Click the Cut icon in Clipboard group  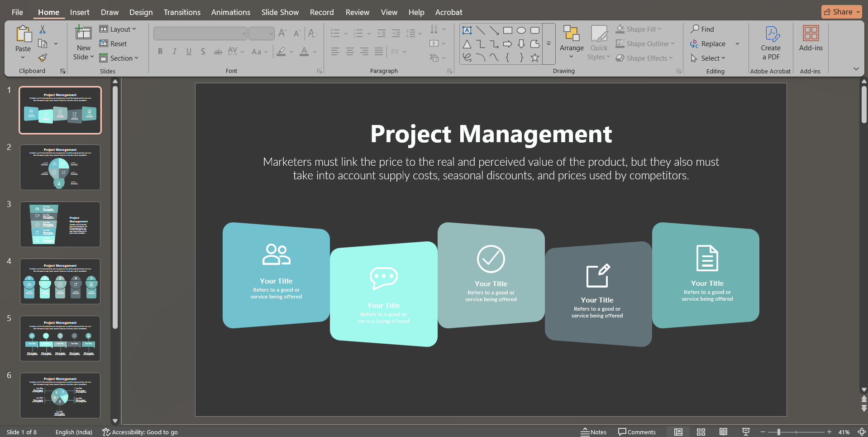(x=41, y=29)
